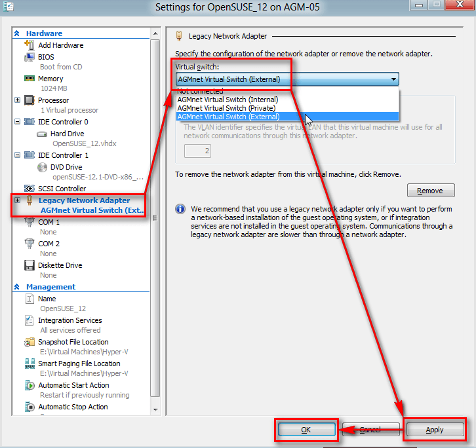Open the Virtual switch combo box
476x448 pixels.
(x=287, y=80)
